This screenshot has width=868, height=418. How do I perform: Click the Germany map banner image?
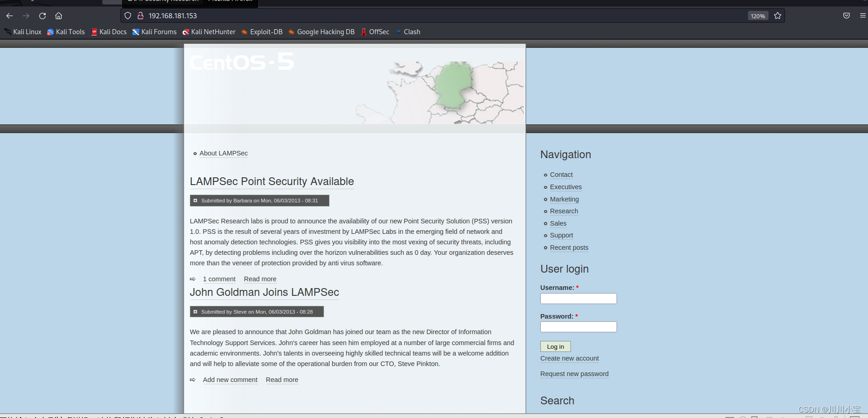pos(440,93)
